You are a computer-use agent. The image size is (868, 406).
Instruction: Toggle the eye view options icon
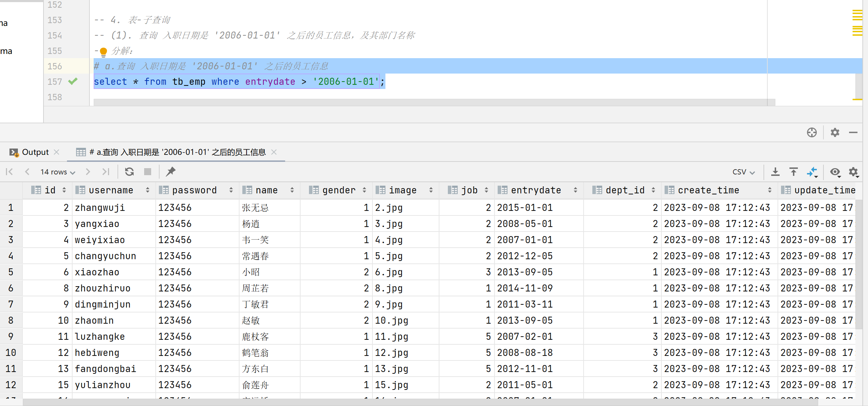pos(835,172)
